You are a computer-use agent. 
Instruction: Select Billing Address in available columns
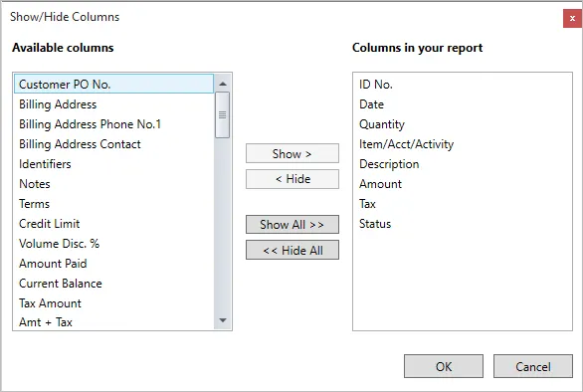pos(113,104)
